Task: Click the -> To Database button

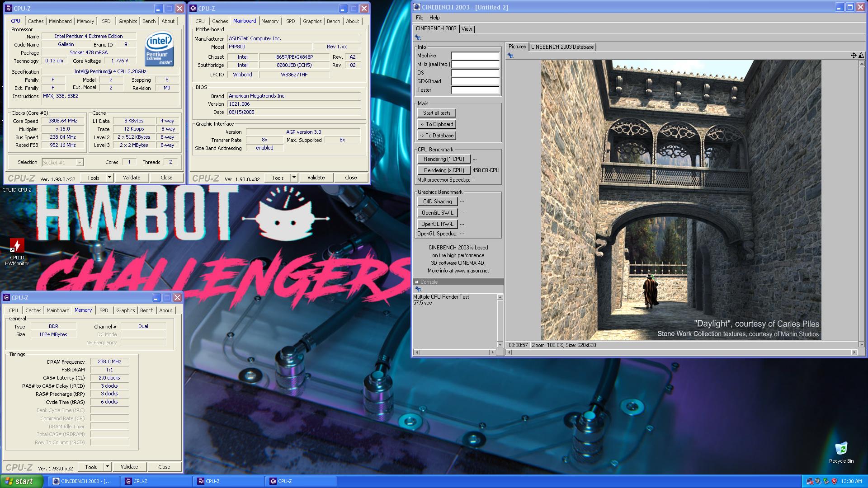Action: coord(437,136)
